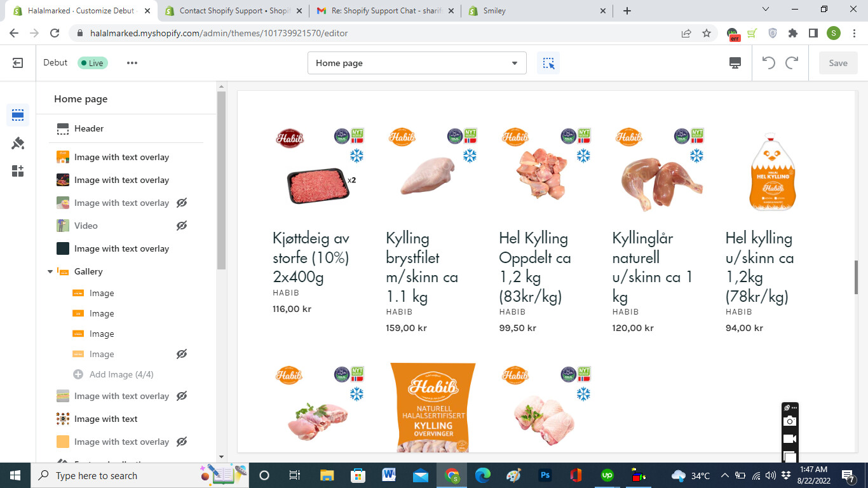Open File Explorer from the taskbar
The width and height of the screenshot is (868, 488).
coord(327,475)
